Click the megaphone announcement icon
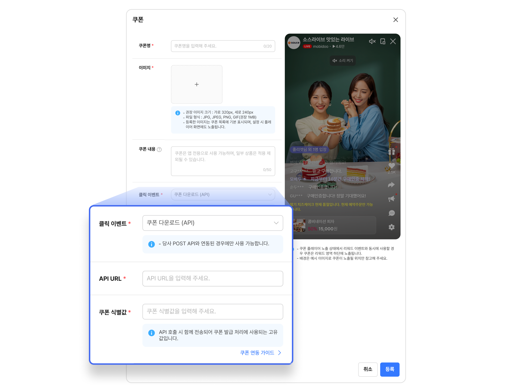This screenshot has width=532, height=392. click(x=391, y=199)
